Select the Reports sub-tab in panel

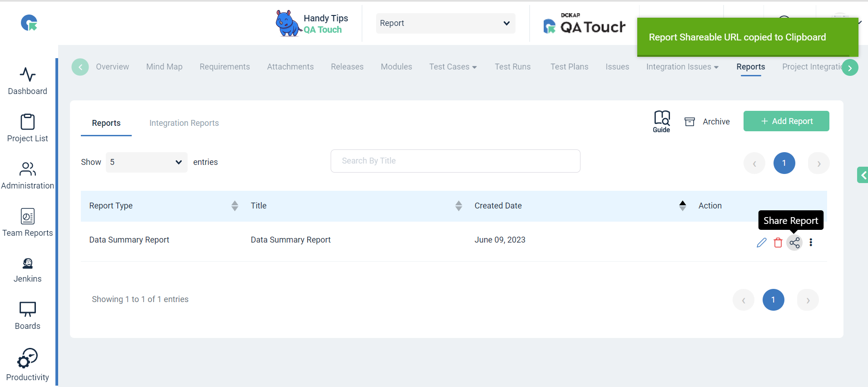106,123
